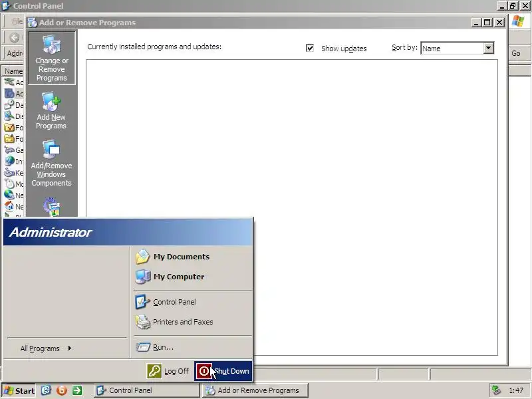The width and height of the screenshot is (532, 399).
Task: Switch to Control Panel taskbar button
Action: [x=146, y=390]
